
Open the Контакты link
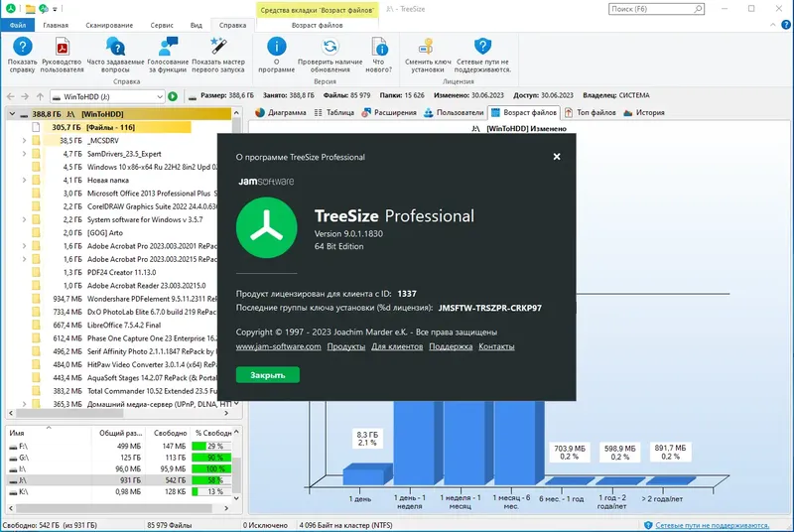[x=496, y=346]
